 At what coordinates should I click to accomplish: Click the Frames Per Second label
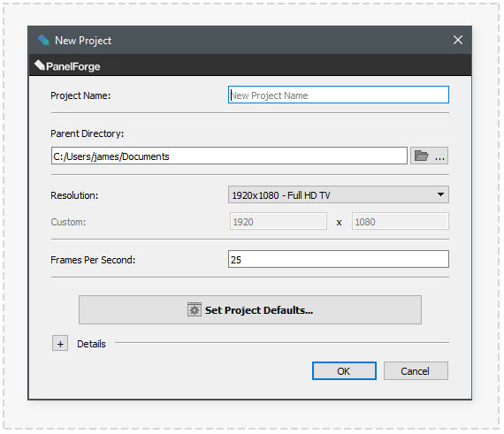[93, 260]
